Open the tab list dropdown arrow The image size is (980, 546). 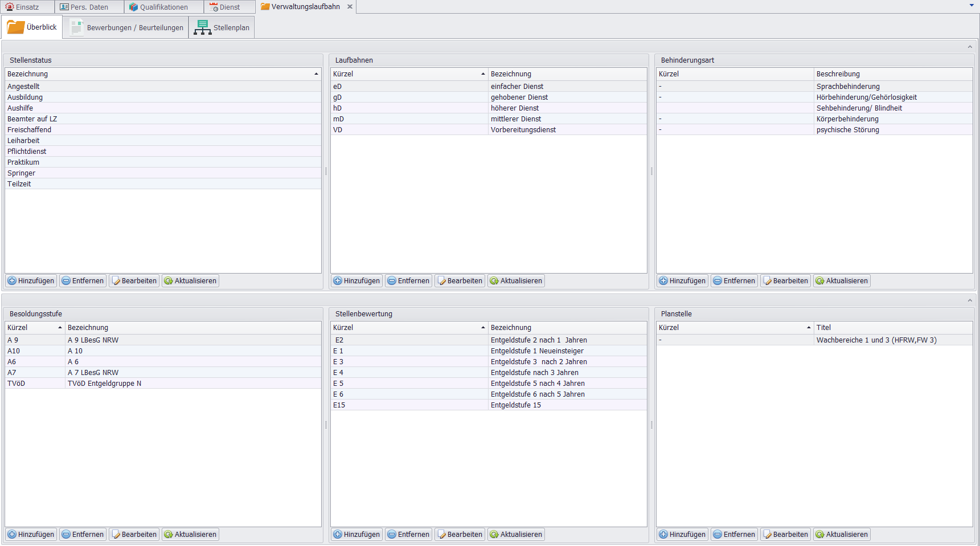point(971,6)
